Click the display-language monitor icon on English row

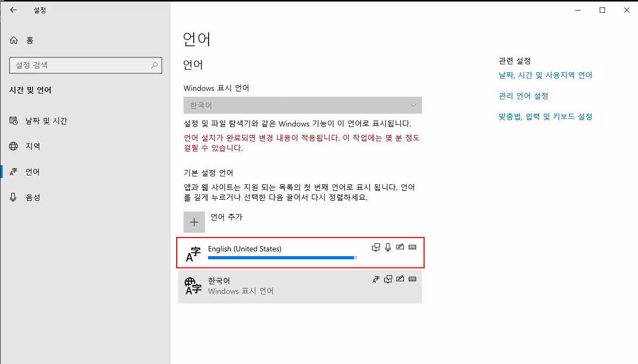click(x=375, y=247)
